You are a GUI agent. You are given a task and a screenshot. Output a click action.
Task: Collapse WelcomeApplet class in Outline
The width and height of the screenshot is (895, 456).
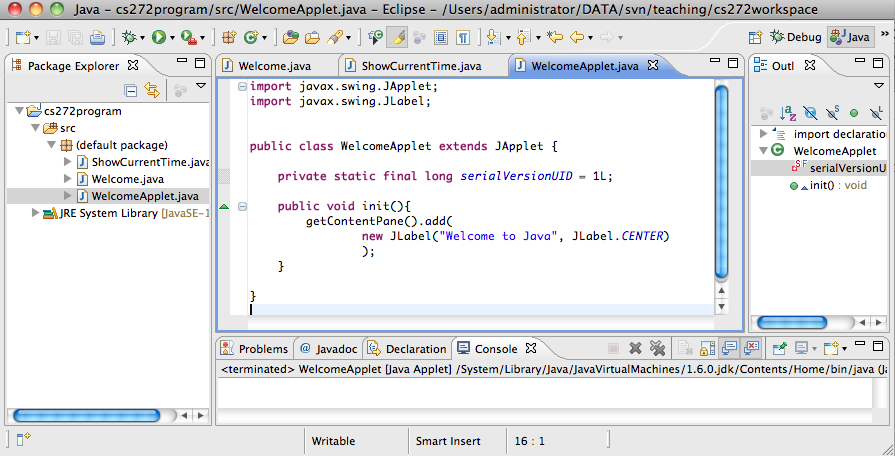point(763,151)
